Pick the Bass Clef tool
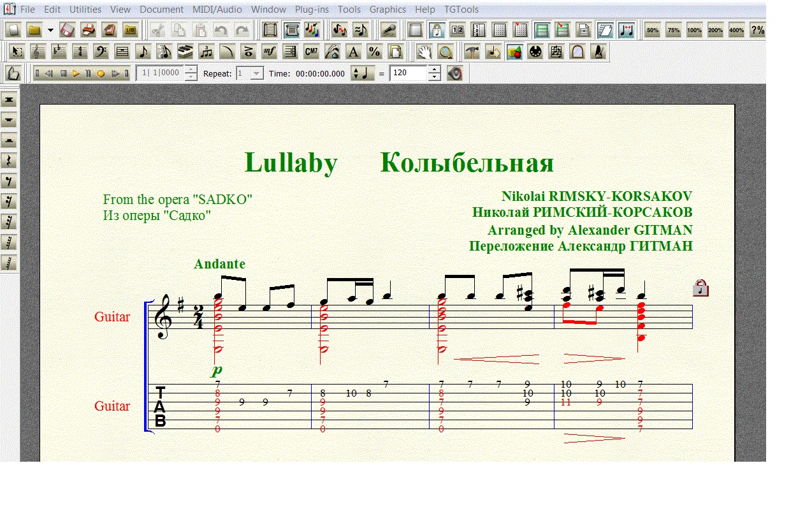Viewport: 812px width, 521px height. tap(101, 52)
